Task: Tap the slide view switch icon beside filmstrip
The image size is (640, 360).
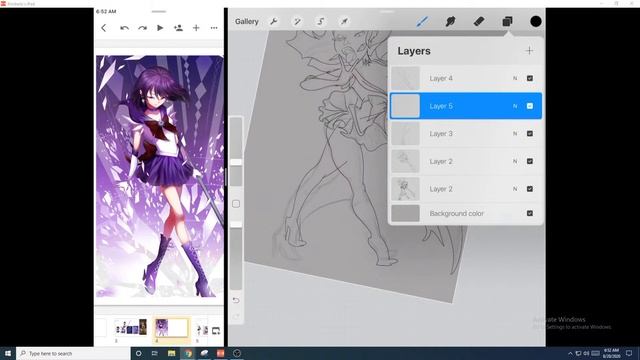Action: point(216,331)
